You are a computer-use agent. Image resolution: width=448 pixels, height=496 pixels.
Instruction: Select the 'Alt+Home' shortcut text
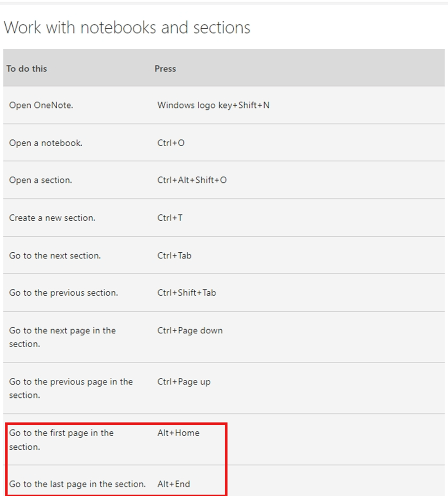[x=178, y=433]
